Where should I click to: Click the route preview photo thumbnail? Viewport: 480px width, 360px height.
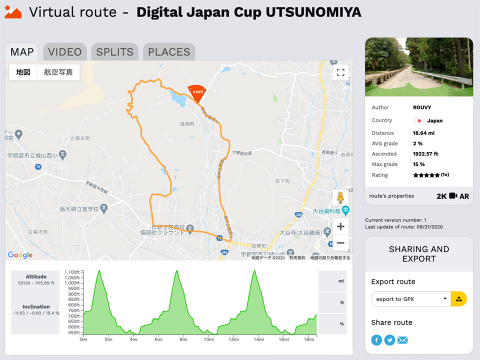click(419, 67)
